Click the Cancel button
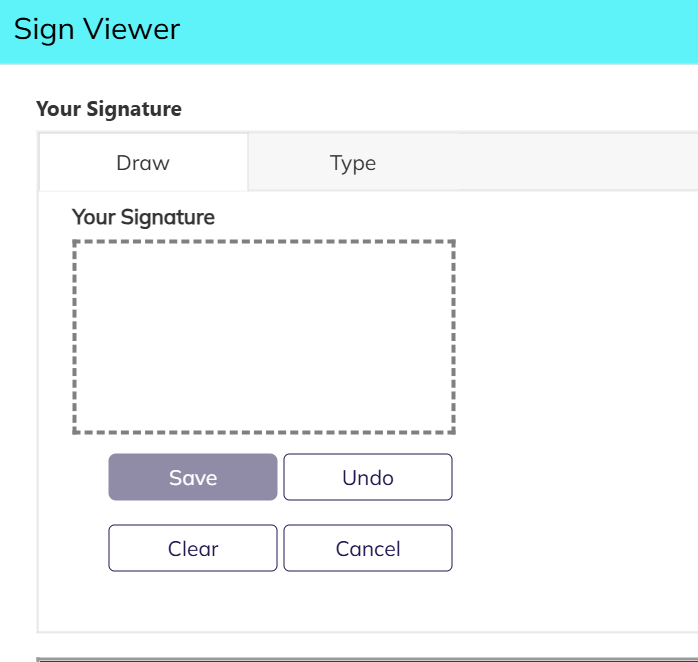698x662 pixels. tap(368, 548)
